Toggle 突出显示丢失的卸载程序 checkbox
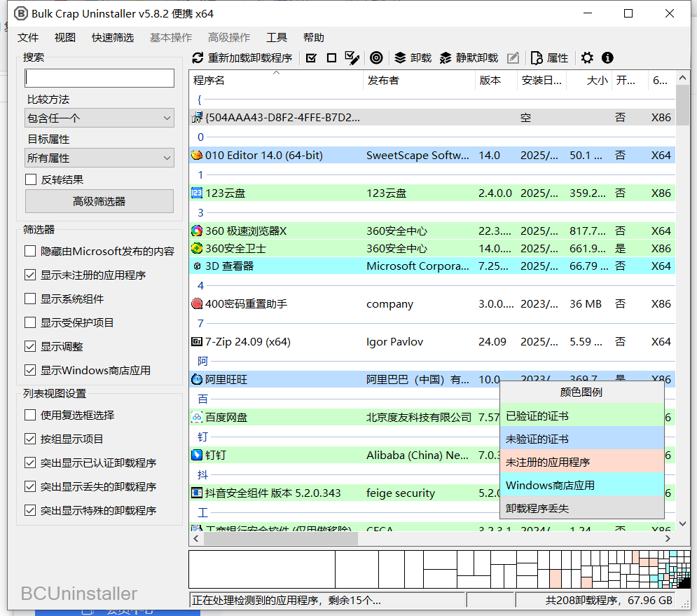This screenshot has width=697, height=616. (30, 486)
